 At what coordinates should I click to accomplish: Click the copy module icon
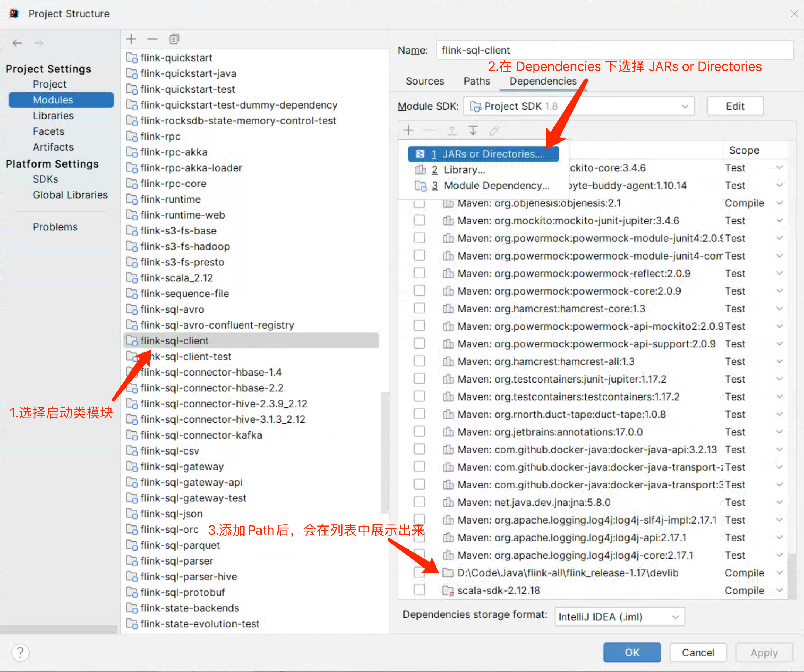174,39
